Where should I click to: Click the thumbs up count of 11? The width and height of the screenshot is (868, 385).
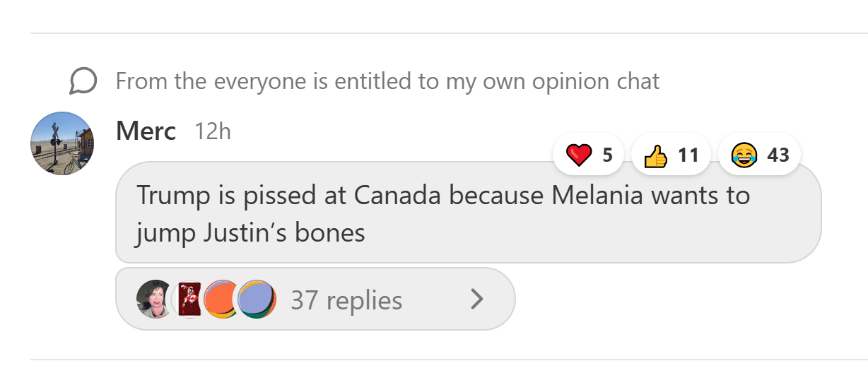688,155
